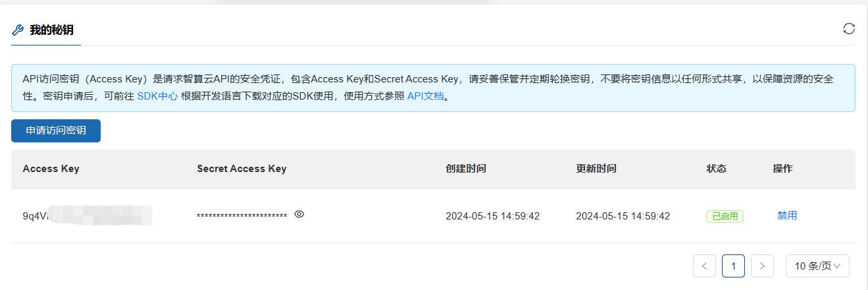Click the 更新时间 column header

click(596, 169)
